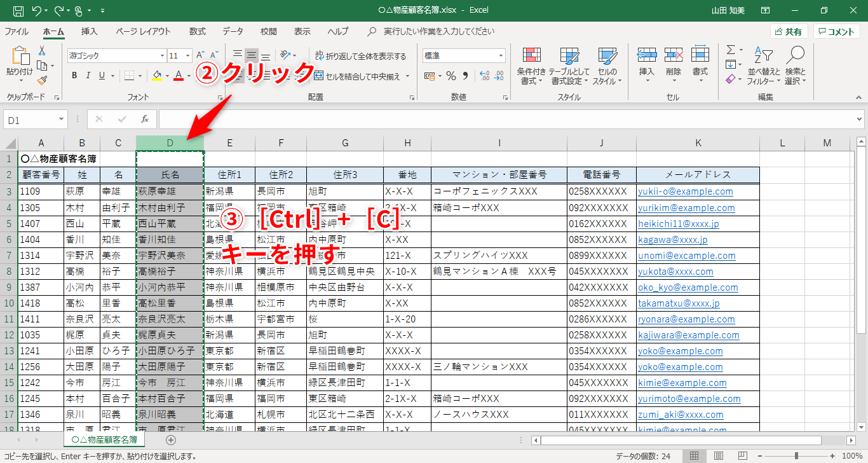Increase the font size with the larger A icon

[x=200, y=55]
